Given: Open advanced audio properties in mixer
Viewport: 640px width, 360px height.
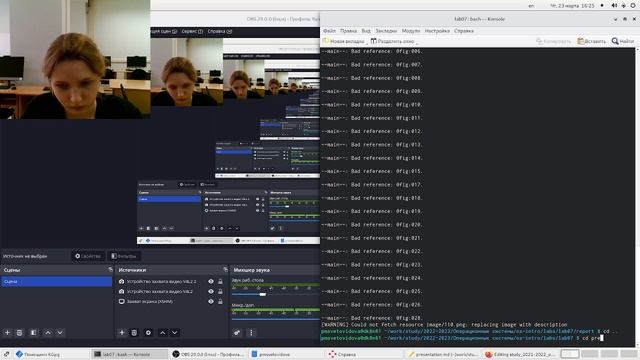Looking at the screenshot, I should [x=237, y=333].
